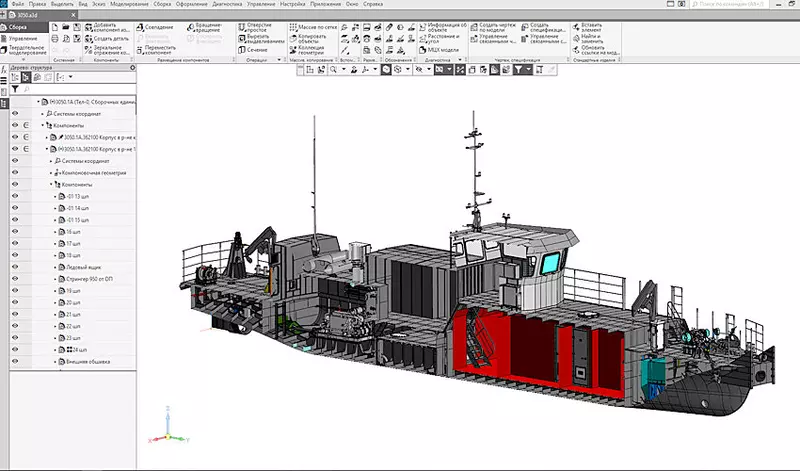The image size is (800, 471).
Task: Click Вставить элемент in standard parts
Action: [x=585, y=27]
